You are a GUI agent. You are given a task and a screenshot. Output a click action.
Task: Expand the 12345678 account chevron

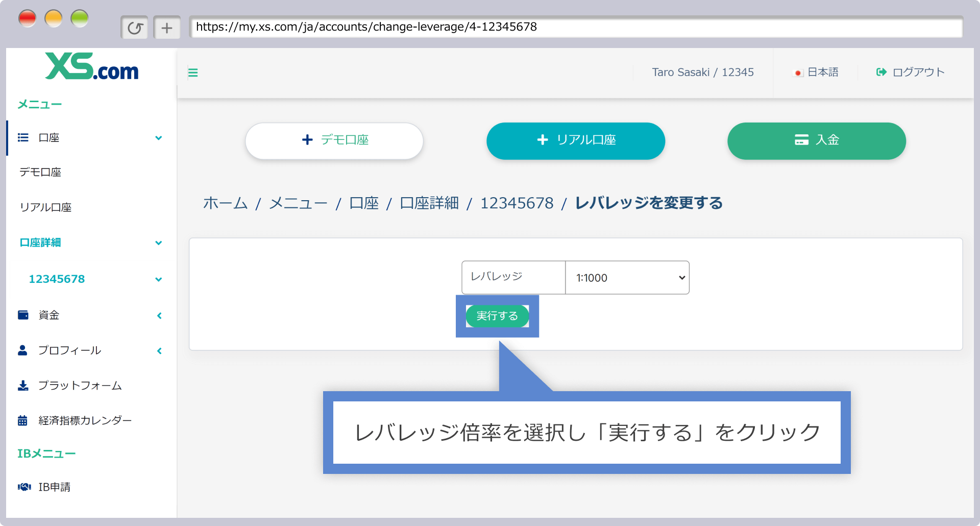159,279
